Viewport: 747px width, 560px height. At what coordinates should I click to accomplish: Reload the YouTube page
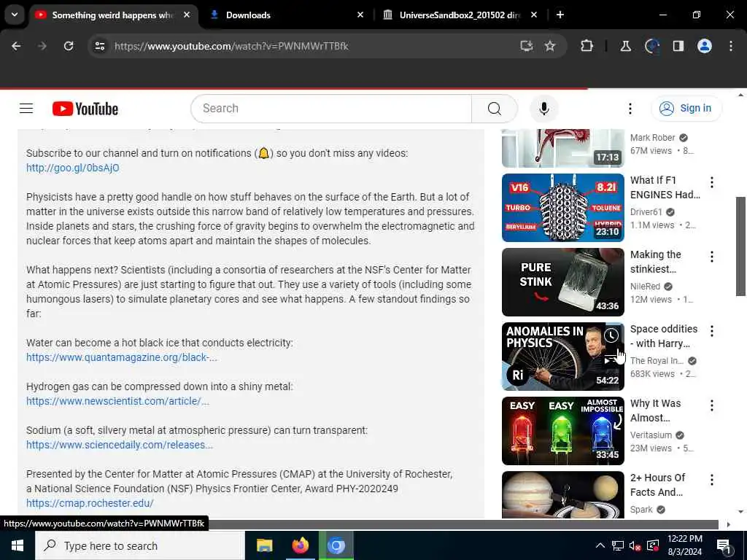(69, 46)
